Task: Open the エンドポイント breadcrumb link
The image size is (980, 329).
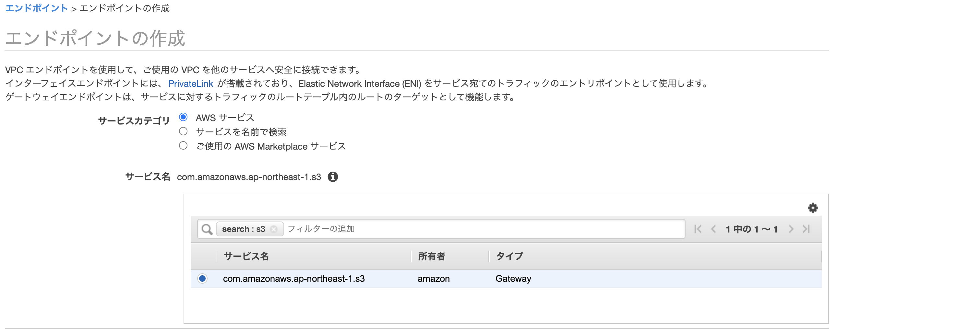Action: pyautogui.click(x=35, y=8)
